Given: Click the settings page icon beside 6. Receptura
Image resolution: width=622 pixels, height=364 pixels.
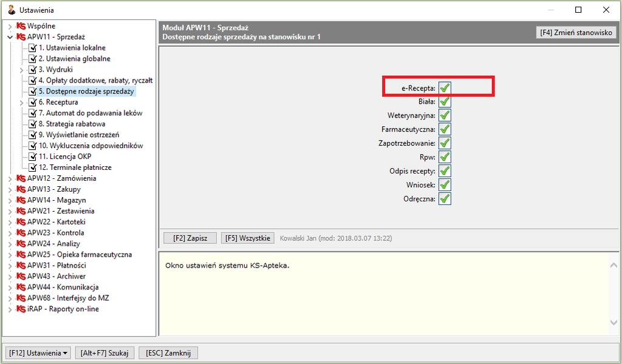Looking at the screenshot, I should [33, 102].
